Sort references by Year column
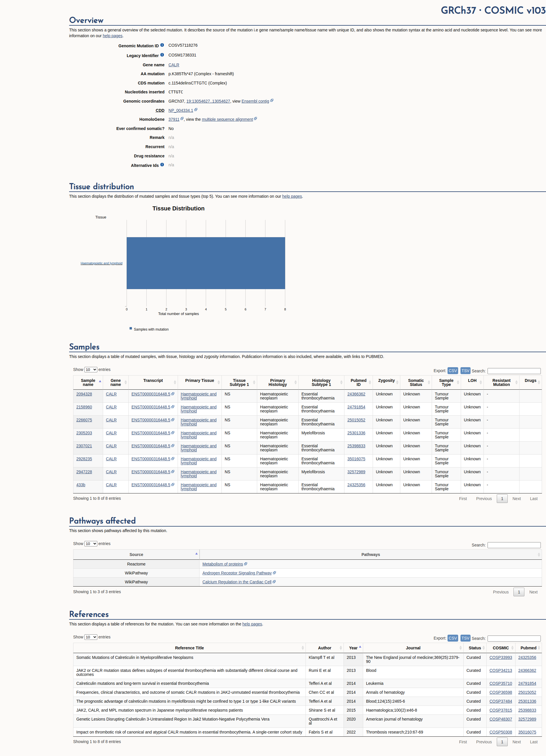The width and height of the screenshot is (546, 756). (x=353, y=648)
